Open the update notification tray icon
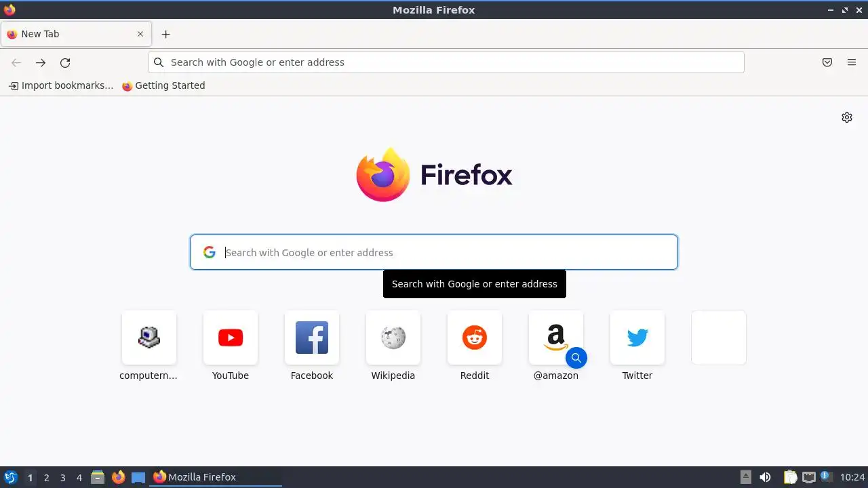 [826, 476]
